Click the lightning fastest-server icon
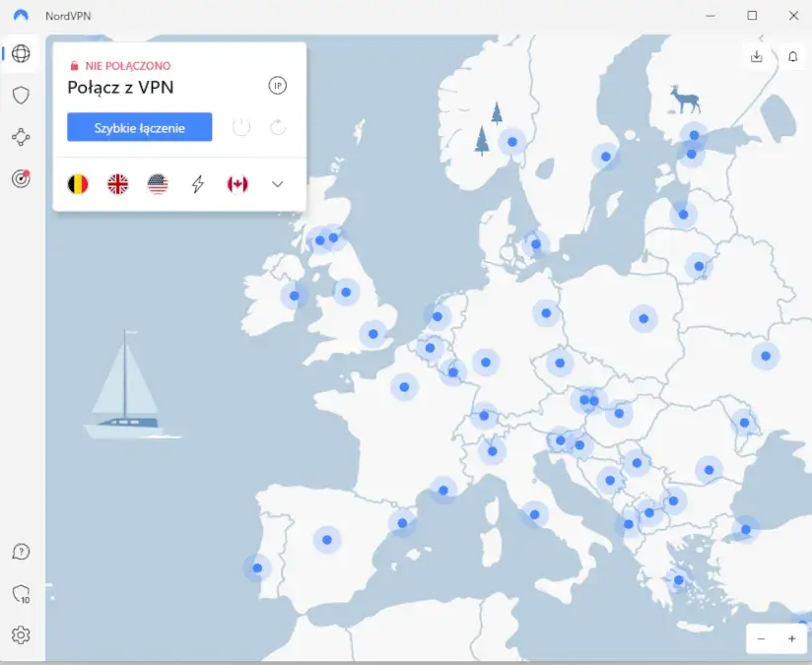 pos(197,183)
